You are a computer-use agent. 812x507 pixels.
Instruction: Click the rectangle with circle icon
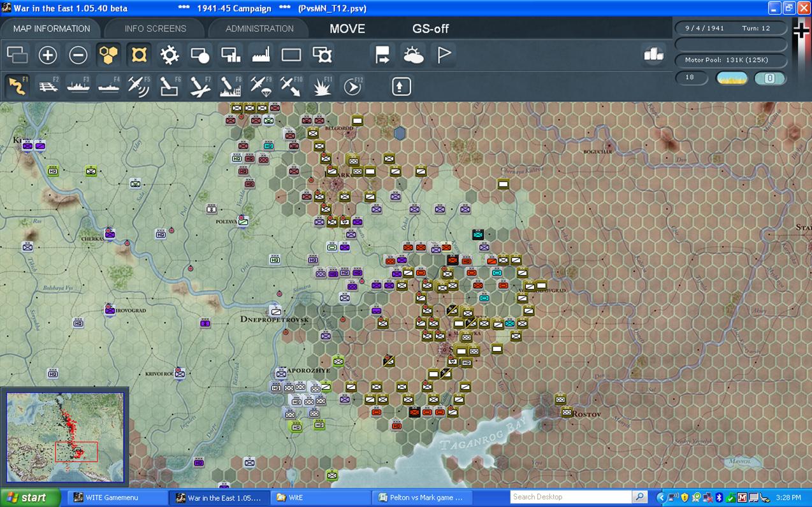tap(200, 55)
